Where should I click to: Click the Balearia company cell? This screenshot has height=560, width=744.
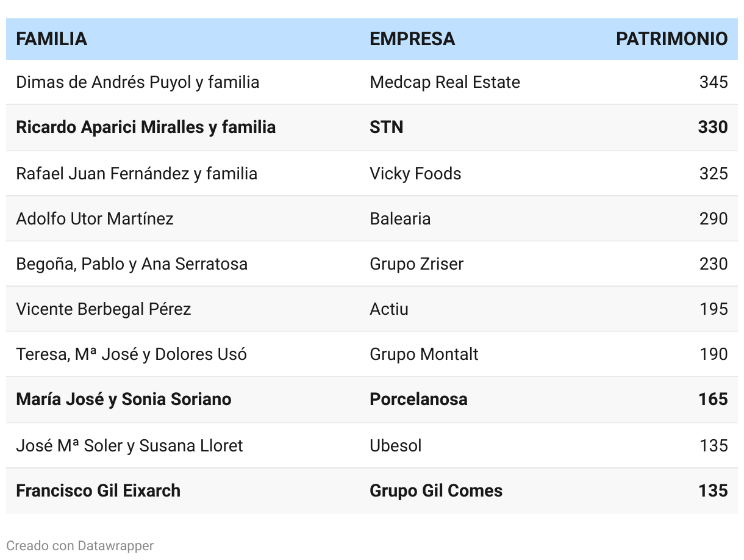click(400, 219)
